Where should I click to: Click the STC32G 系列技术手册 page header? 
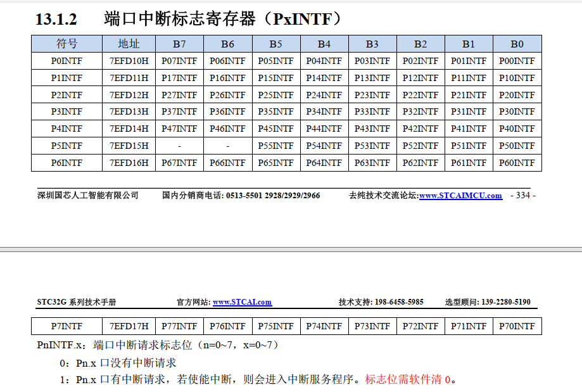click(77, 302)
